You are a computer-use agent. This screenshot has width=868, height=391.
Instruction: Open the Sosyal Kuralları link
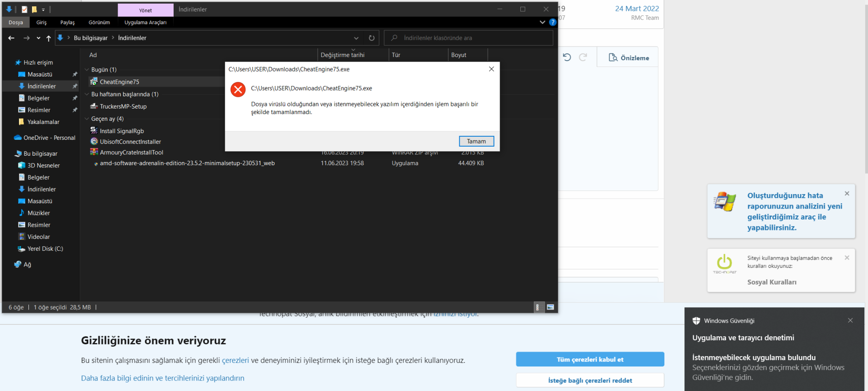(772, 282)
